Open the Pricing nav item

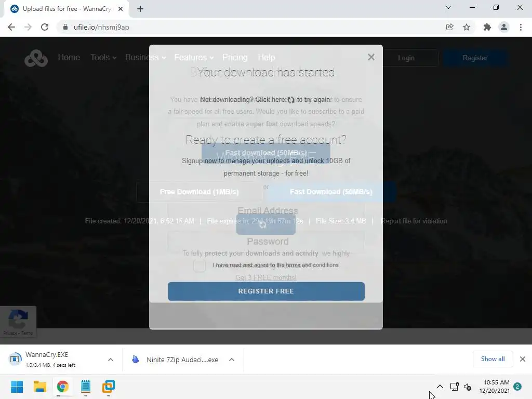coord(235,57)
